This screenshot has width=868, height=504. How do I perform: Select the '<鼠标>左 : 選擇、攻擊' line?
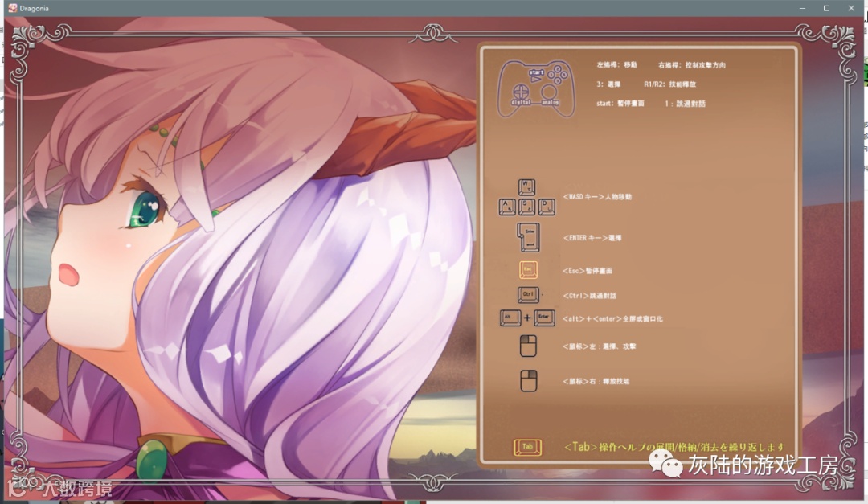click(599, 346)
